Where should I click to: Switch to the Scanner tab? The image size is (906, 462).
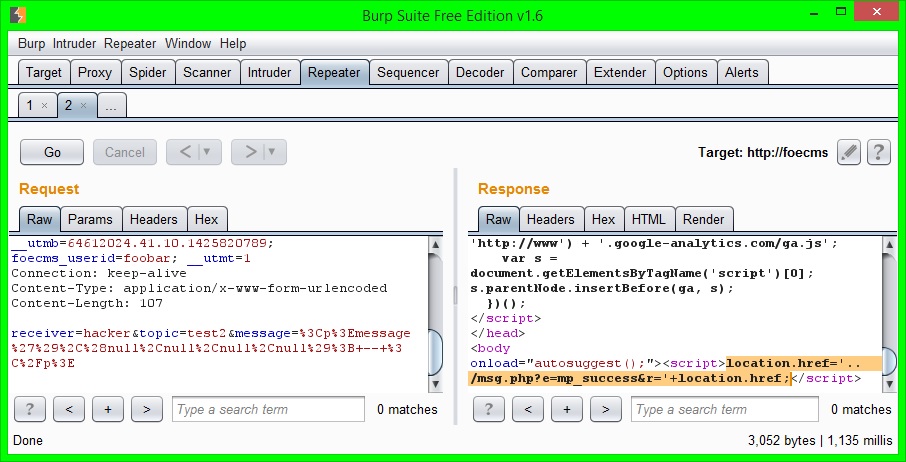coord(207,72)
